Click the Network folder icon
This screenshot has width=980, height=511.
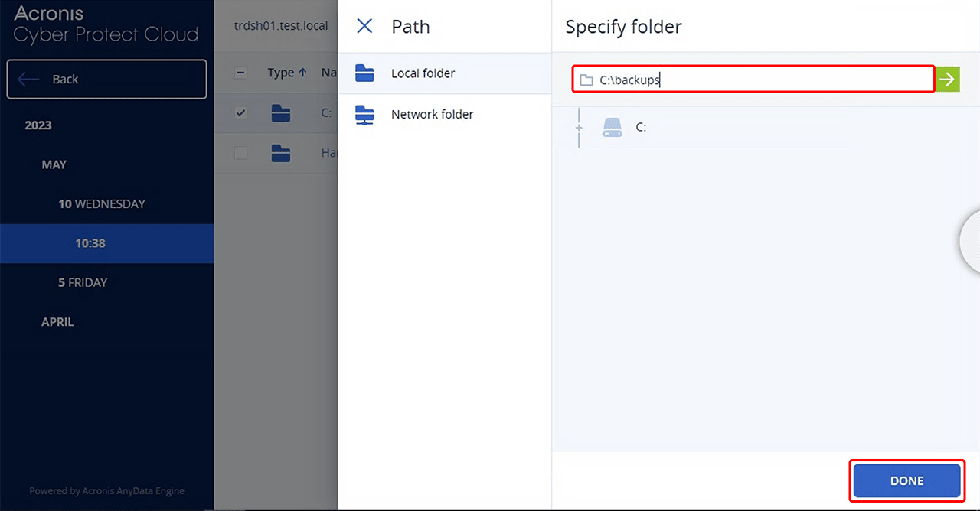(x=365, y=115)
